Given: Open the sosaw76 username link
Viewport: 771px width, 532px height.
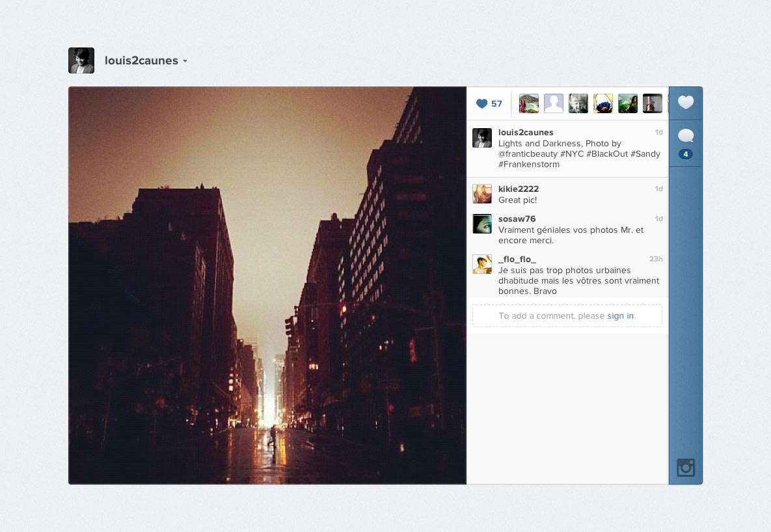Looking at the screenshot, I should coord(517,219).
